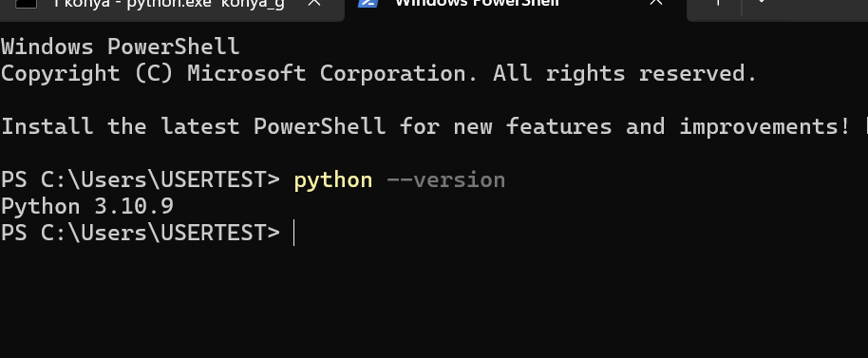This screenshot has height=358, width=868.
Task: Close the konya python.exe tab
Action: 314,3
